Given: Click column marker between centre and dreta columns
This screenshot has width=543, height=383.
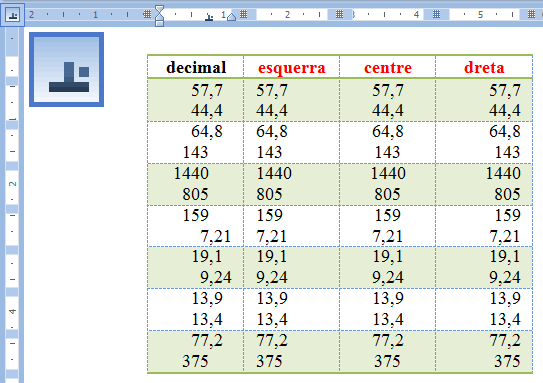Looking at the screenshot, I should click(x=436, y=14).
